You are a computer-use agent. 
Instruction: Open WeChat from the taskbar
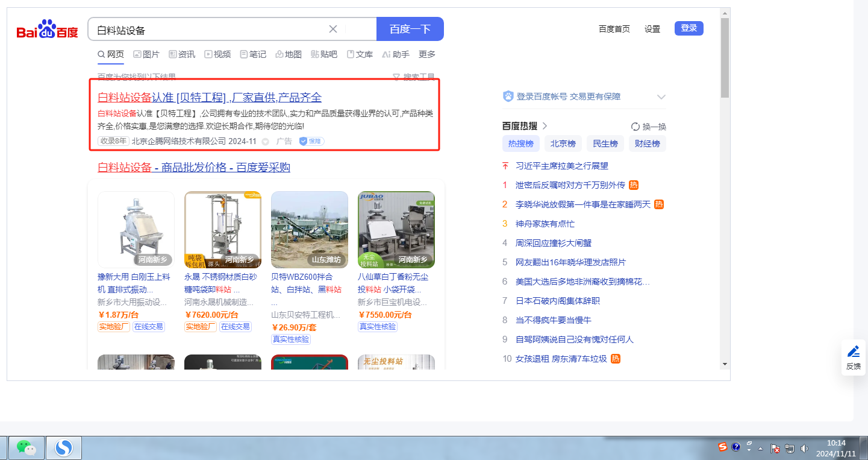tap(25, 447)
